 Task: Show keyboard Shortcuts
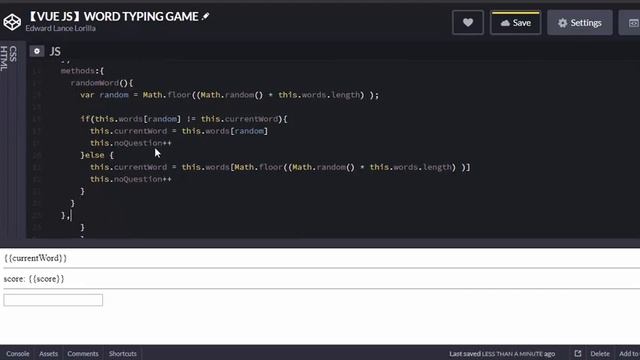click(x=122, y=353)
